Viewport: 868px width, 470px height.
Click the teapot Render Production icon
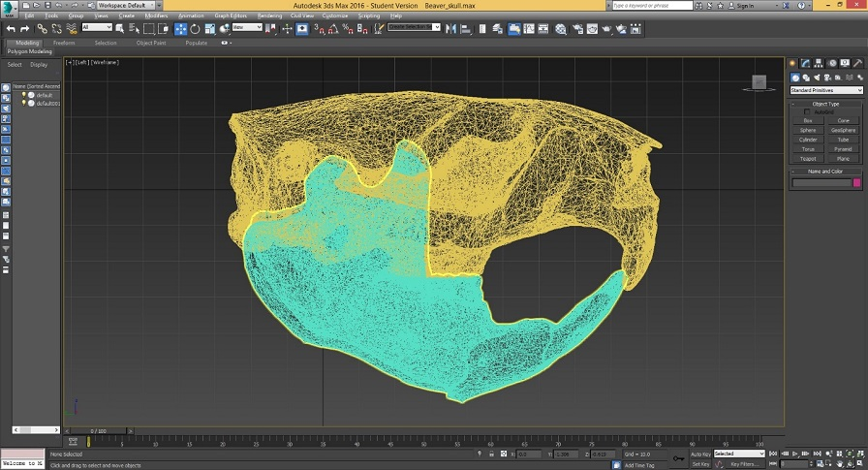point(607,28)
